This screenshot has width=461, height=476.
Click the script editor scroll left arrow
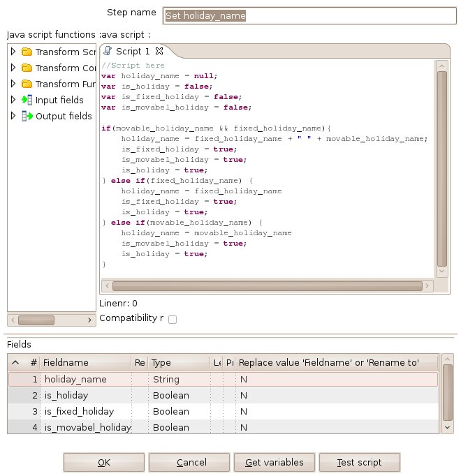107,285
